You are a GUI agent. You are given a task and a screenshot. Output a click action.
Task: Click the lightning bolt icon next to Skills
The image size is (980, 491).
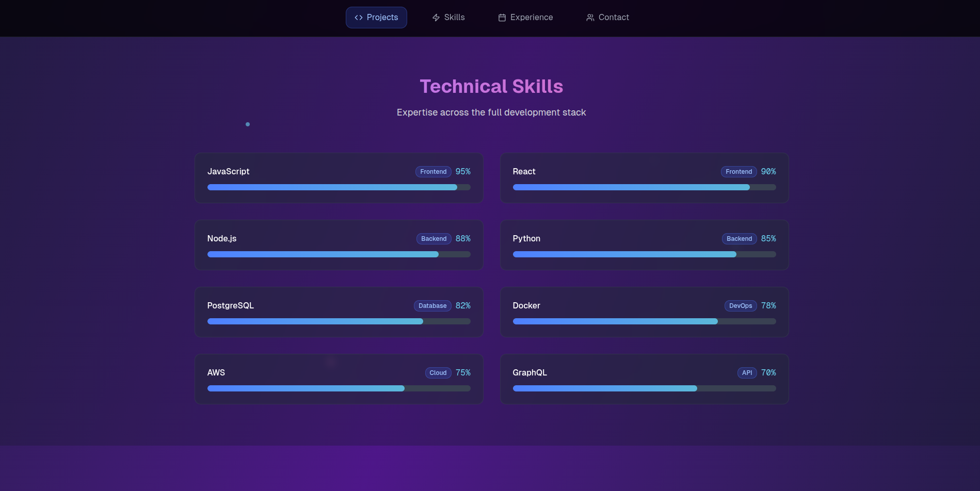click(435, 17)
